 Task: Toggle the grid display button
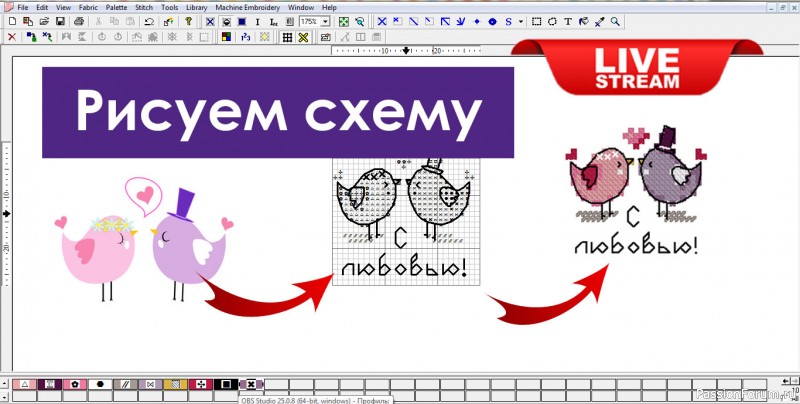(x=286, y=37)
